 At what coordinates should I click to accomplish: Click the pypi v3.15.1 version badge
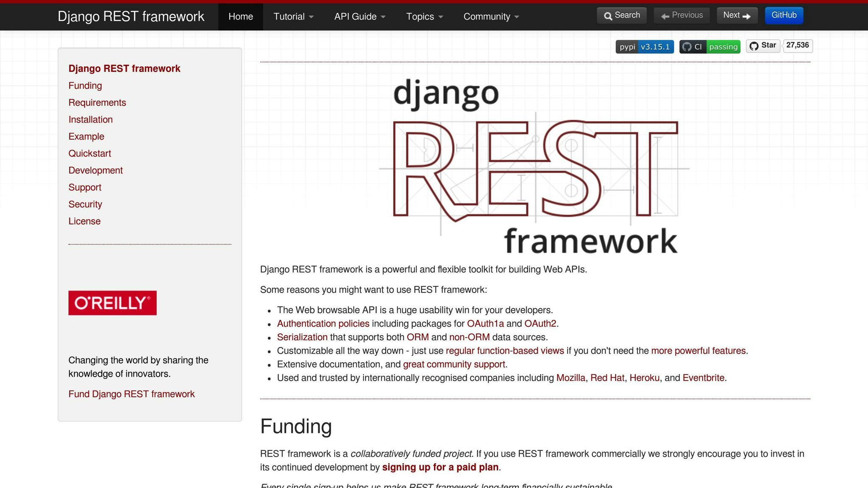644,47
